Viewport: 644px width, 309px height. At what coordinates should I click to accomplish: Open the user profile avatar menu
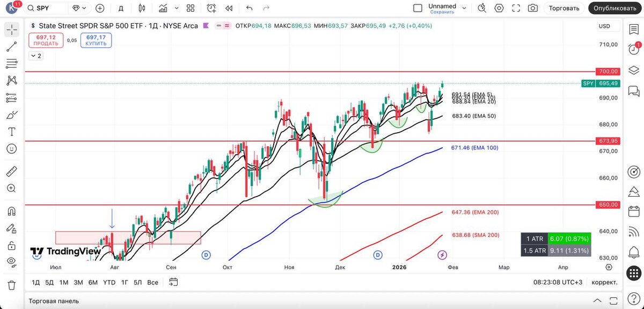(x=12, y=9)
